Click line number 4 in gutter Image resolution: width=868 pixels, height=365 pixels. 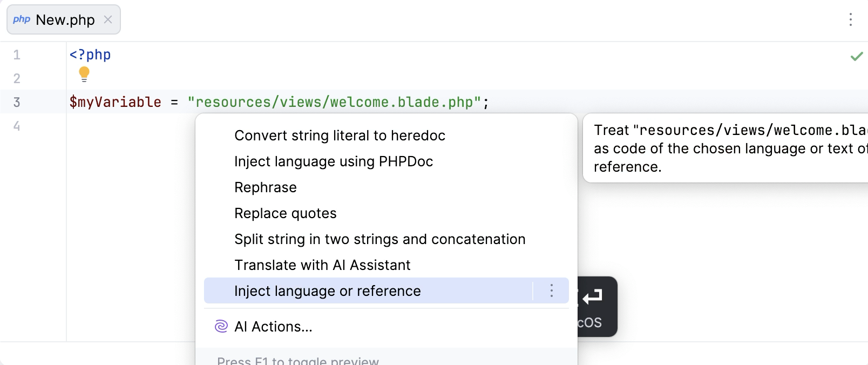coord(17,126)
